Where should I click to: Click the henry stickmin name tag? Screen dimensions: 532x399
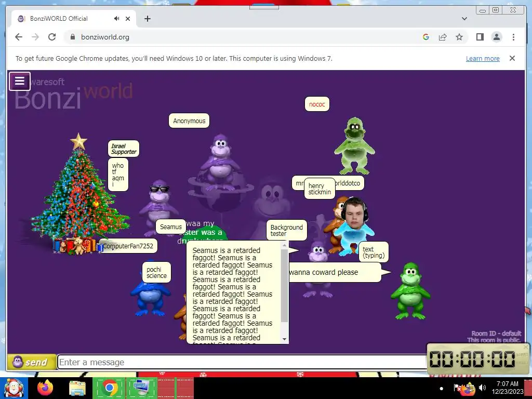pos(320,189)
